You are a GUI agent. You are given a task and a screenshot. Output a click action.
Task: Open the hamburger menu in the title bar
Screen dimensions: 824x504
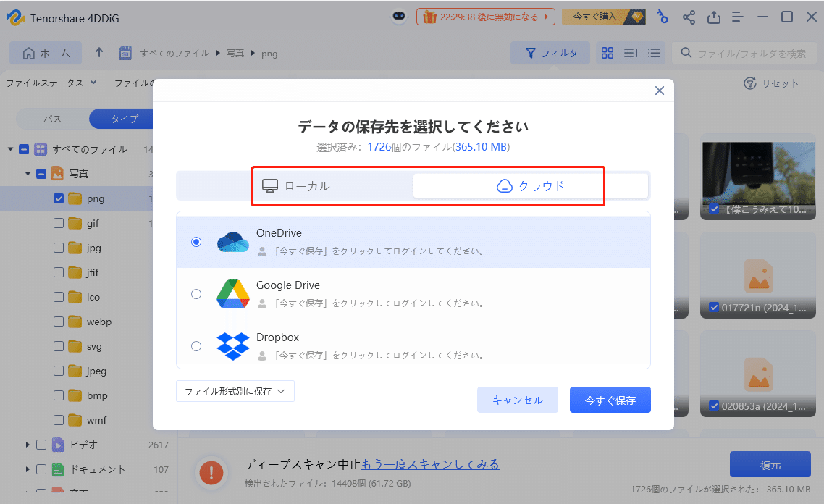coord(737,16)
